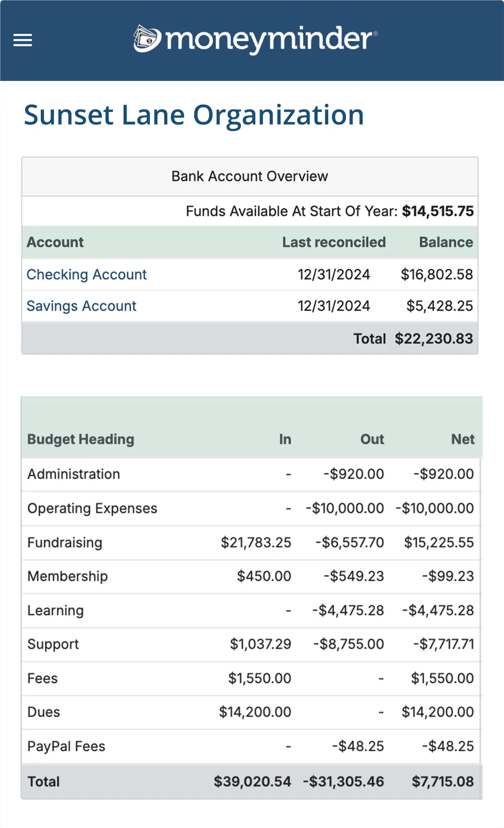
Task: Open the hamburger menu icon
Action: click(x=23, y=40)
